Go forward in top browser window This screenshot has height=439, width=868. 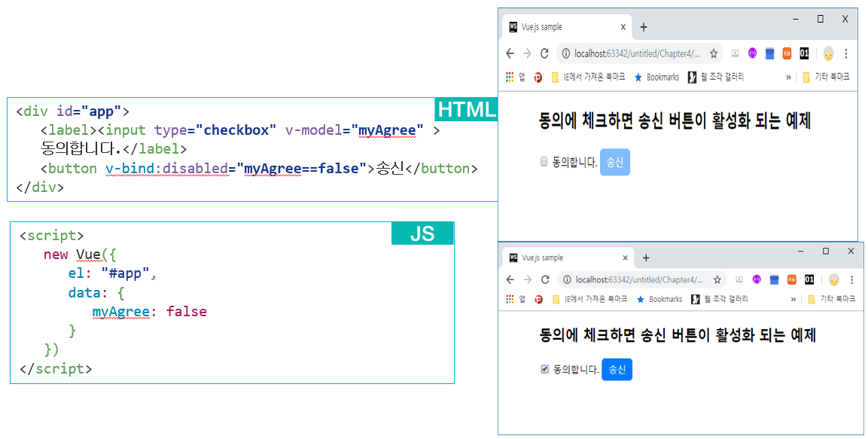pos(527,53)
